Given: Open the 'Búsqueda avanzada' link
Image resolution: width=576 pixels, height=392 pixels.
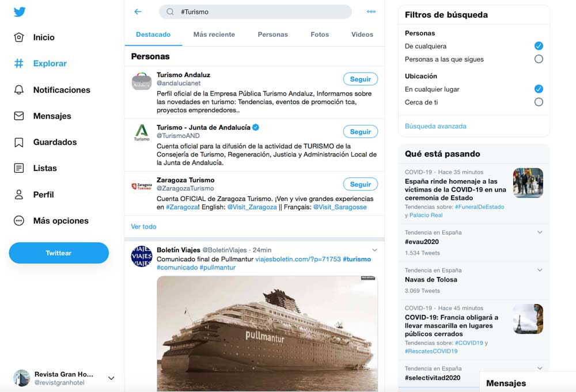Looking at the screenshot, I should pyautogui.click(x=435, y=126).
